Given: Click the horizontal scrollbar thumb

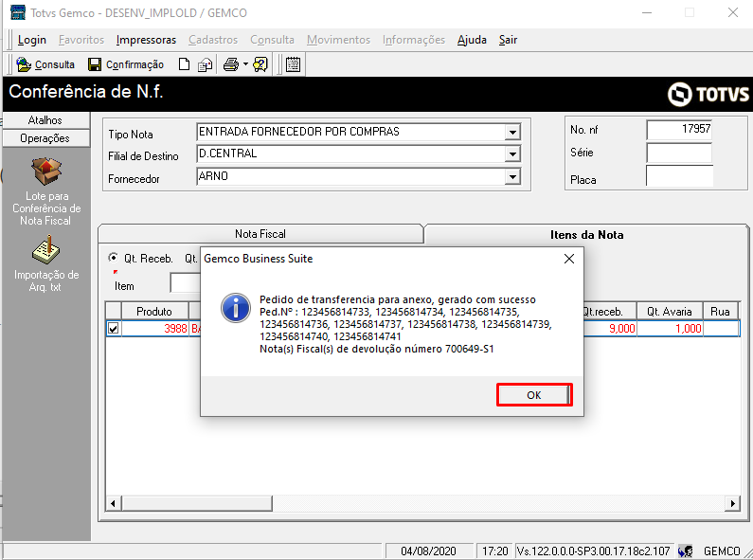Looking at the screenshot, I should [196, 503].
